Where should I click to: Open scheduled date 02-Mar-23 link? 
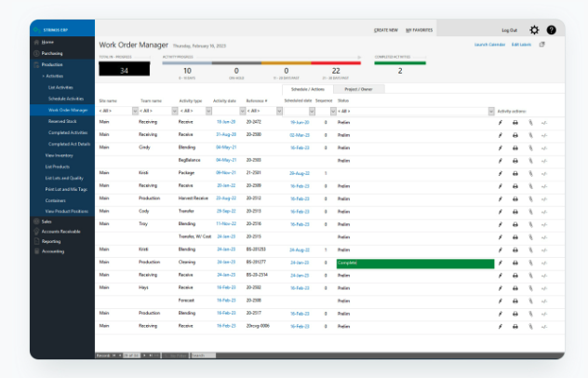[x=300, y=135]
